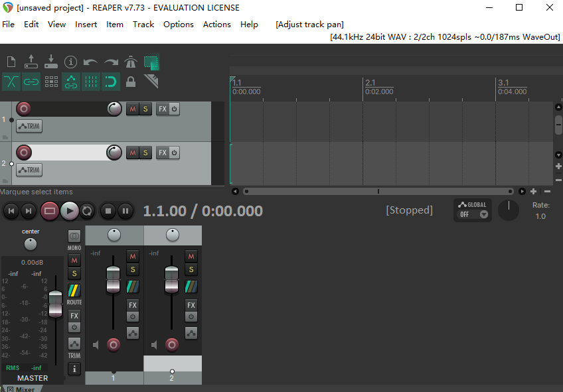
Task: Open FX for track 2
Action: tap(162, 153)
